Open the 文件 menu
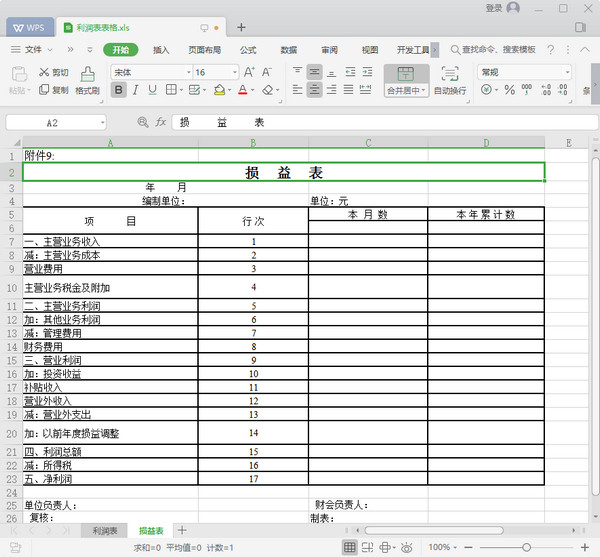 point(32,50)
